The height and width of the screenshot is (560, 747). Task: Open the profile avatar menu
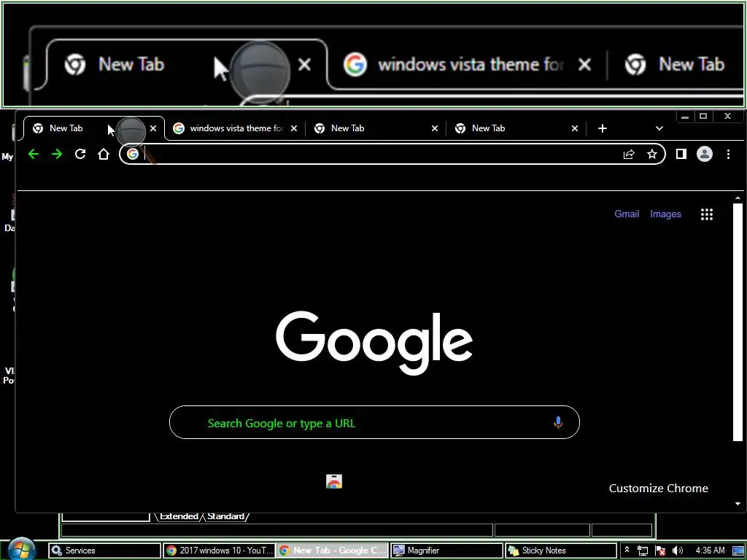point(705,154)
